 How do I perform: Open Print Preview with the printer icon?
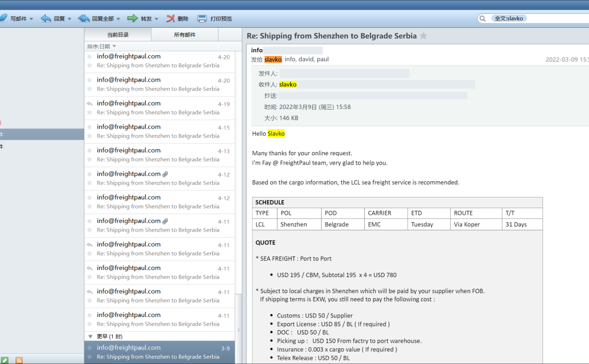[202, 18]
